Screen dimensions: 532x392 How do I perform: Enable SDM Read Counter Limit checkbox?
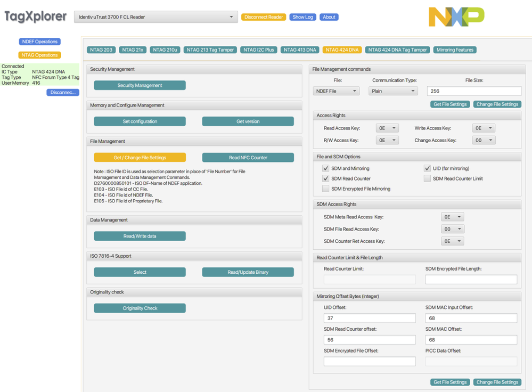click(x=427, y=178)
